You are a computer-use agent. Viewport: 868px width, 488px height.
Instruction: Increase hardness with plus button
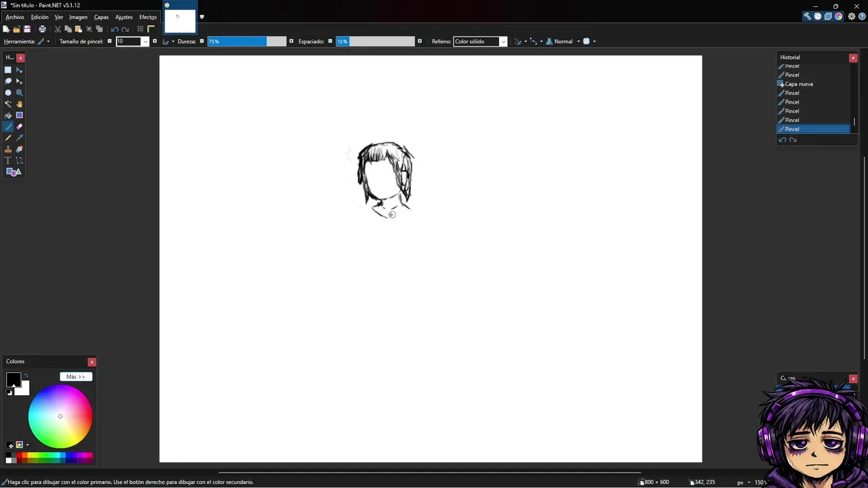coord(292,41)
